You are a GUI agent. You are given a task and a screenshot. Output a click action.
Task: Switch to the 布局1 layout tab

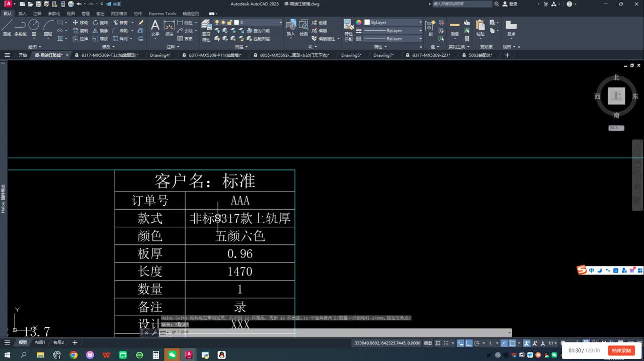(40, 342)
